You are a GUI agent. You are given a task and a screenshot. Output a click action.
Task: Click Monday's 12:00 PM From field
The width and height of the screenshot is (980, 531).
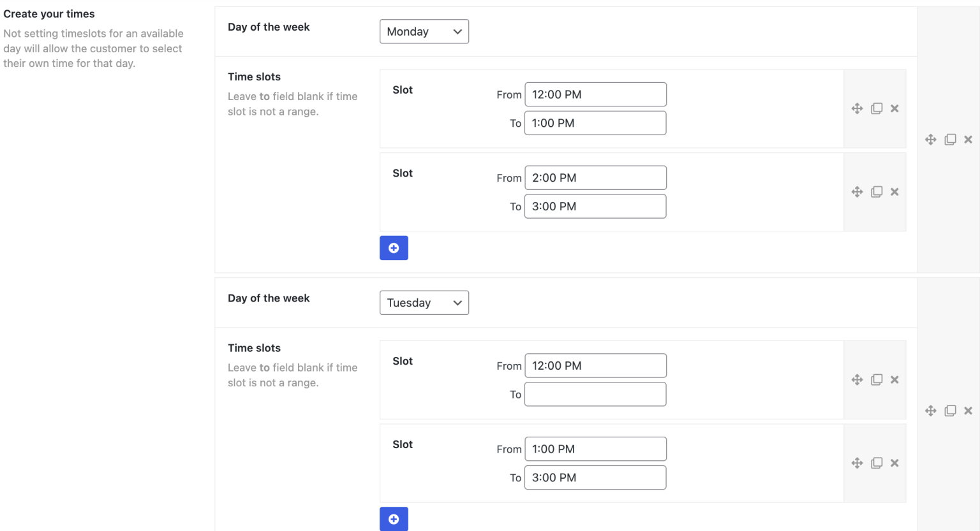595,94
